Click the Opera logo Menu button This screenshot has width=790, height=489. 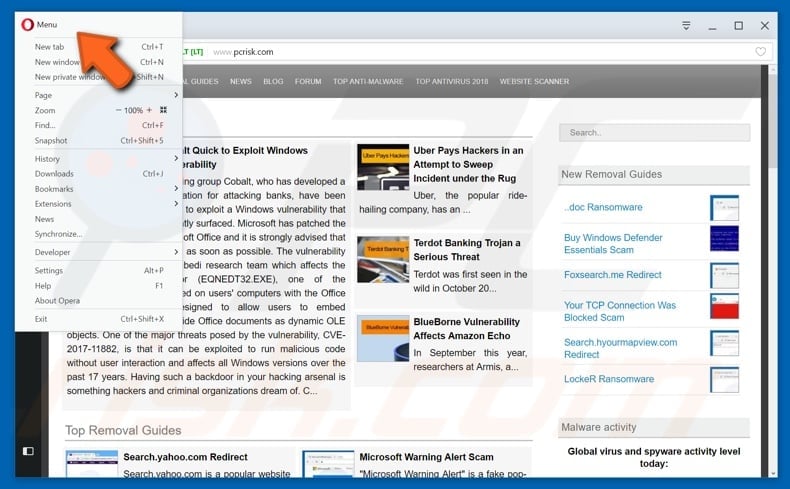pos(39,24)
